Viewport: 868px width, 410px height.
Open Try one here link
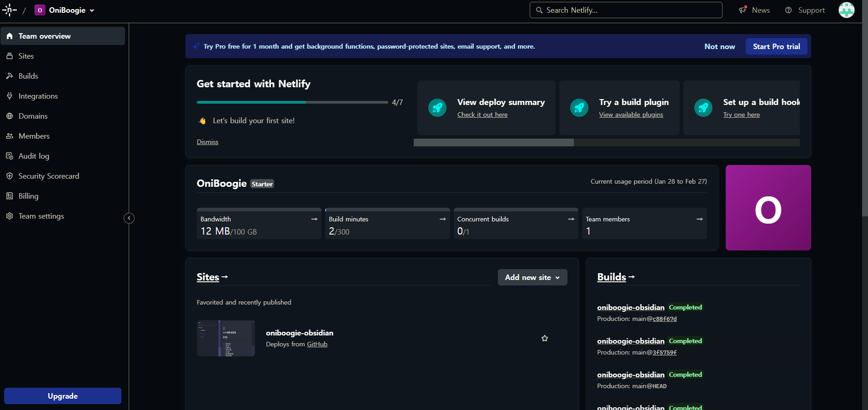coord(742,115)
